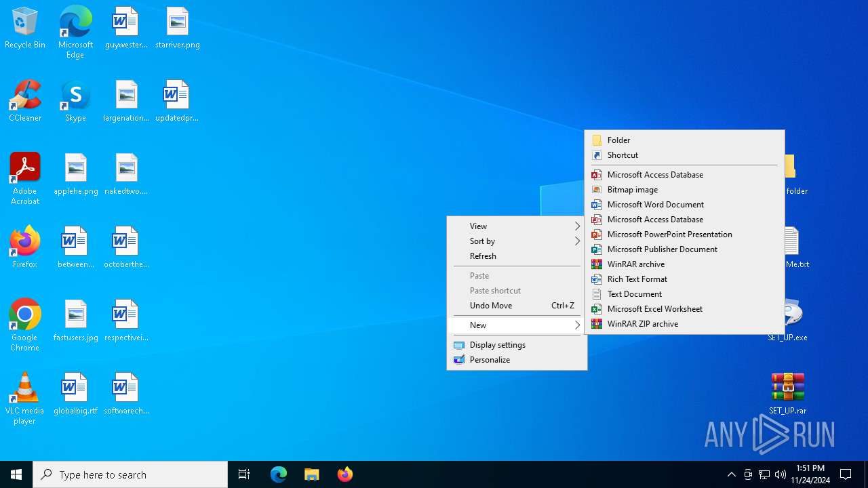The image size is (868, 488).
Task: Choose Refresh in the context menu
Action: (x=517, y=256)
